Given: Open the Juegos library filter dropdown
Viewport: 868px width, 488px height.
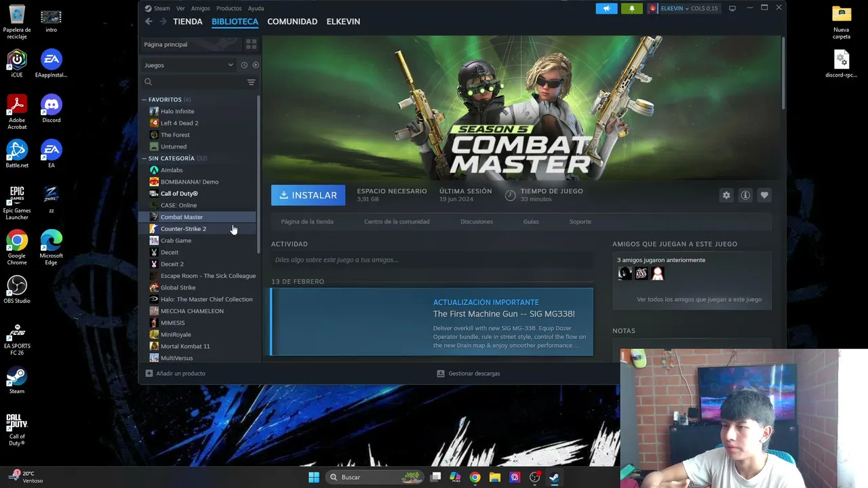Looking at the screenshot, I should click(189, 65).
